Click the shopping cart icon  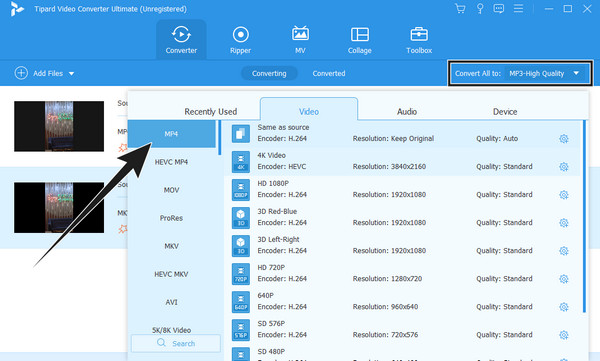click(x=460, y=8)
